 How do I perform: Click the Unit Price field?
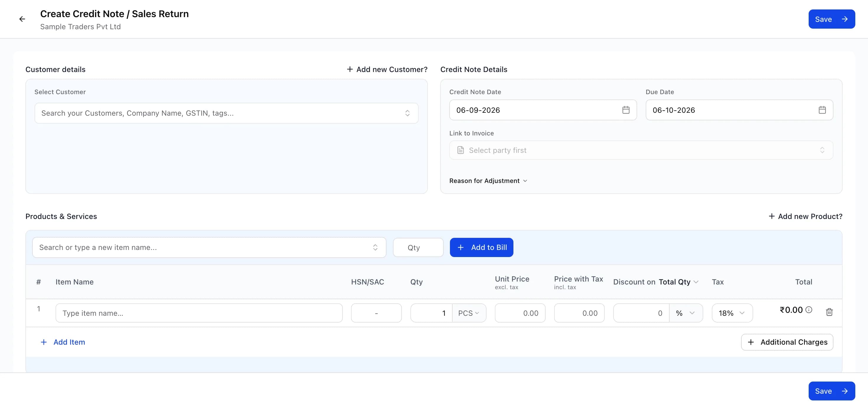tap(520, 313)
